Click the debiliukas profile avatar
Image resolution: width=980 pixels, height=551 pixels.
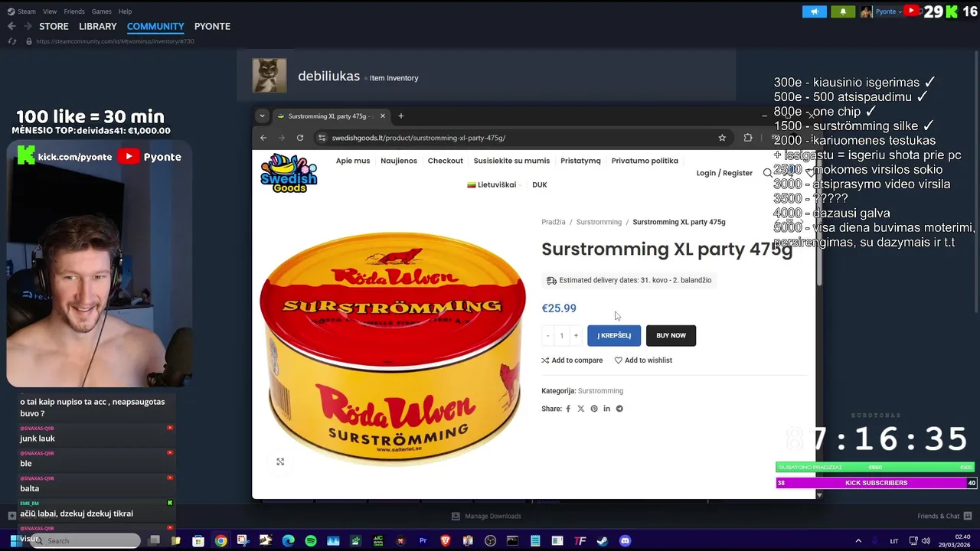tap(269, 76)
